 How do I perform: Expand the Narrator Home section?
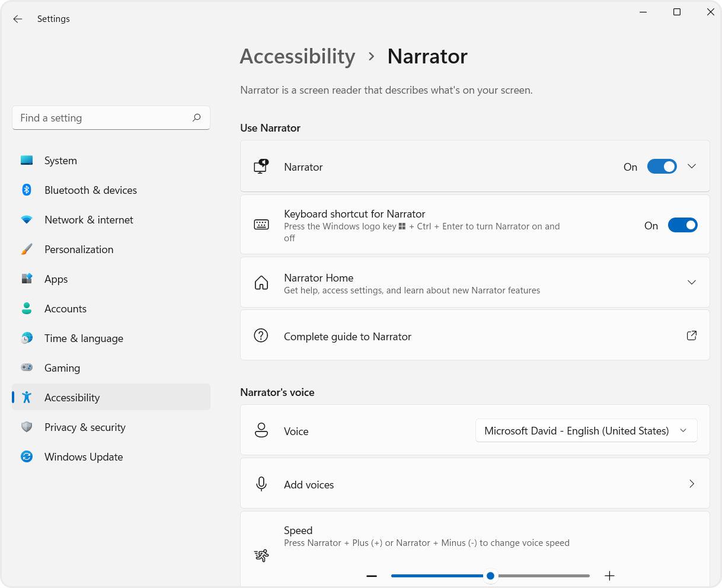[x=692, y=282]
